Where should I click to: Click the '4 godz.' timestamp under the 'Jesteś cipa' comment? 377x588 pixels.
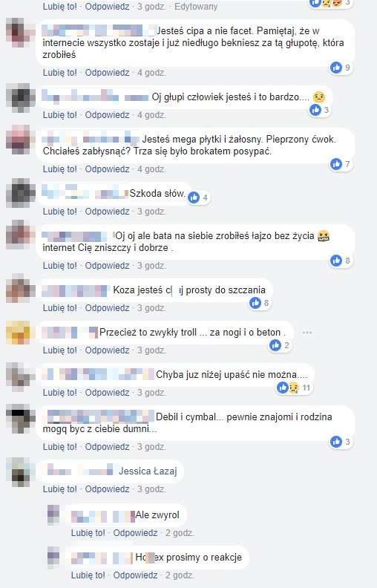(x=151, y=72)
